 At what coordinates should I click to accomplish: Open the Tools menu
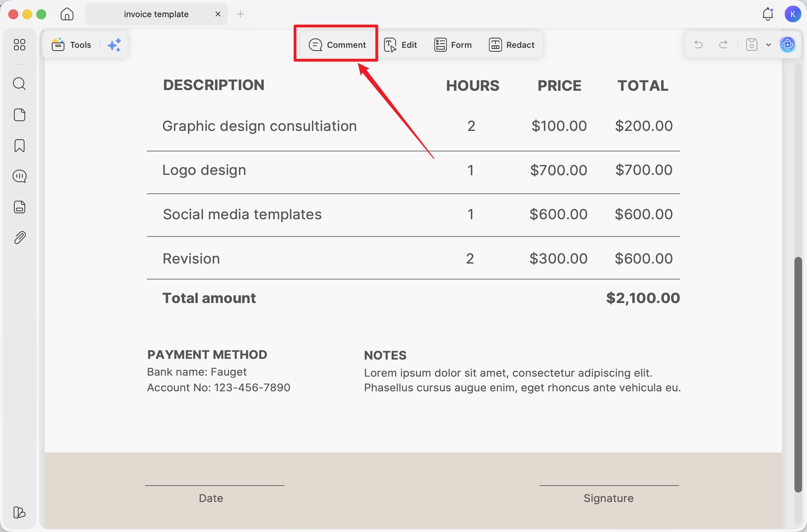pyautogui.click(x=72, y=45)
